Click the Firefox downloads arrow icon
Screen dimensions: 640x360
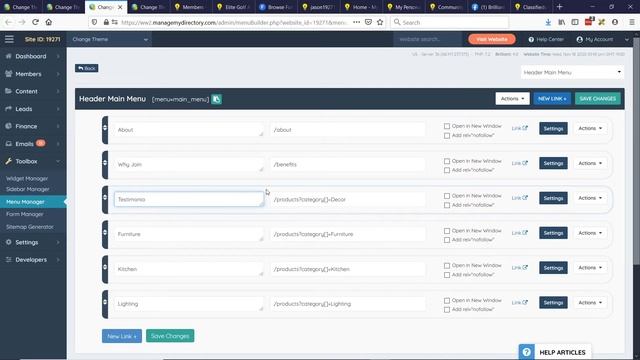click(x=548, y=22)
